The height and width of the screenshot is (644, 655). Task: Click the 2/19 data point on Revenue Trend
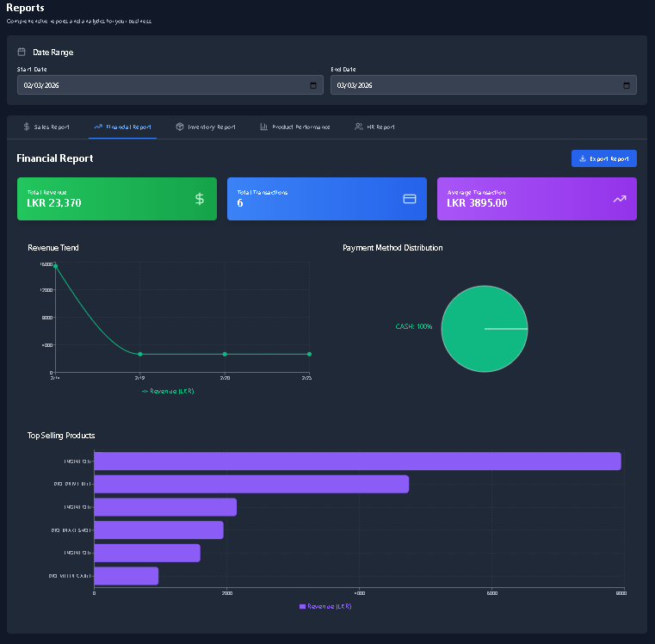tap(140, 355)
